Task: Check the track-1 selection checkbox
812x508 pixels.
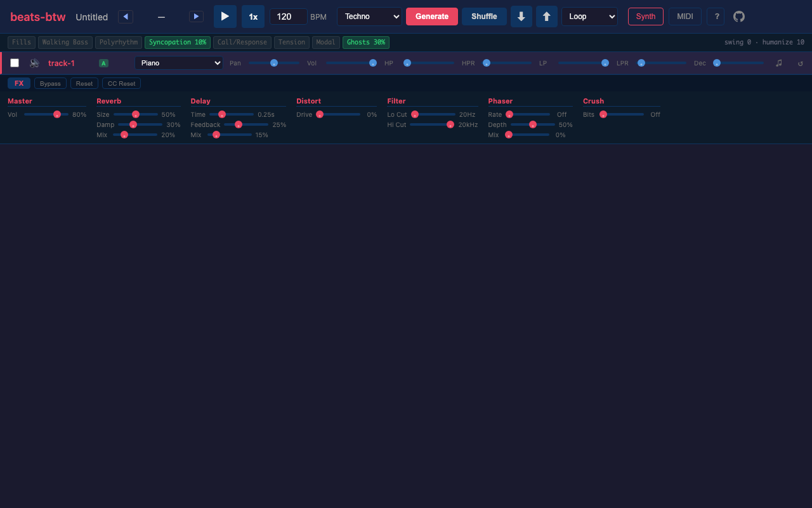Action: (x=15, y=63)
